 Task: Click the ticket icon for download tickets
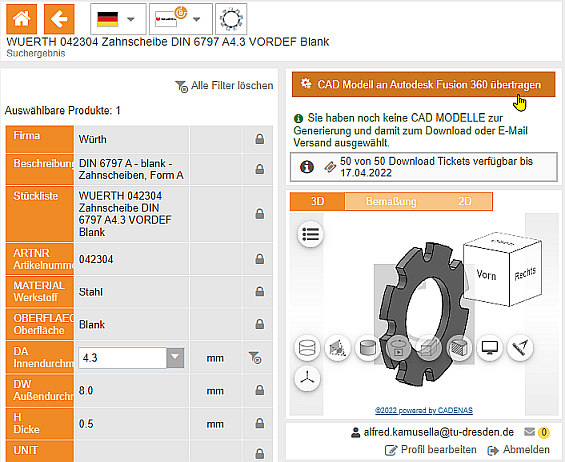click(x=330, y=167)
